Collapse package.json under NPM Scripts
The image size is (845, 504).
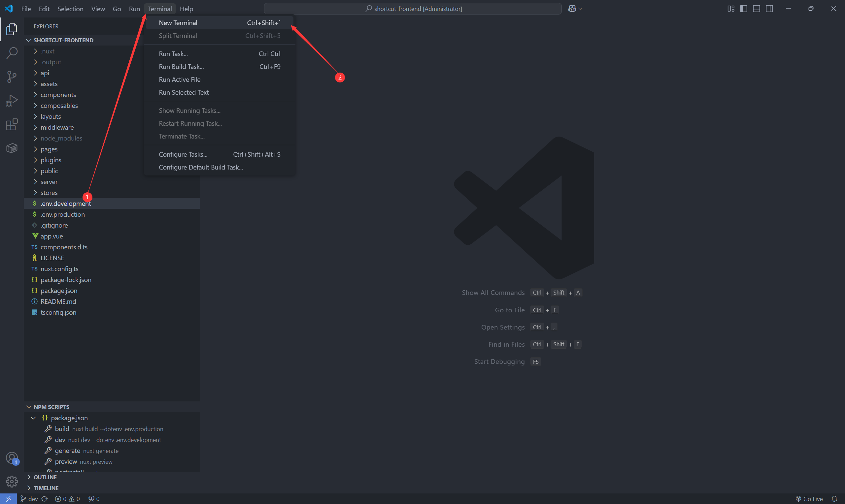click(33, 418)
